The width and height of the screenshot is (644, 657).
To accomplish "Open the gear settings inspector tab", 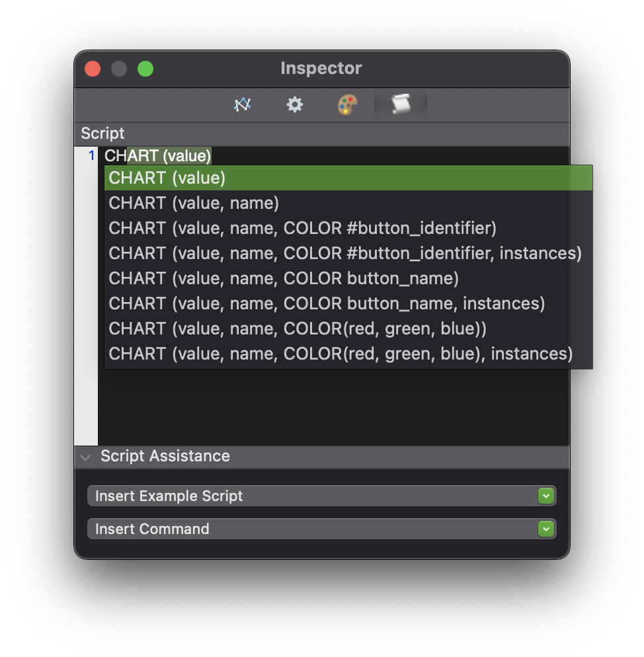I will [295, 104].
